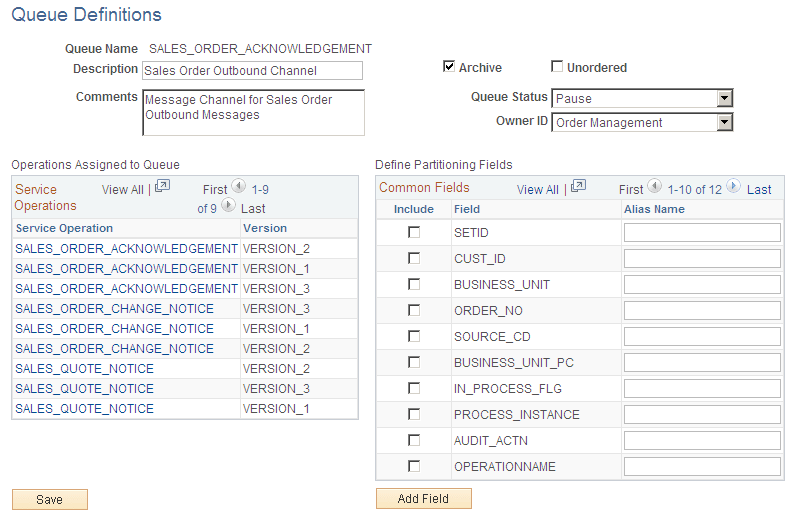Tick Include box for ORDER_NO
Image resolution: width=803 pixels, height=522 pixels.
414,310
